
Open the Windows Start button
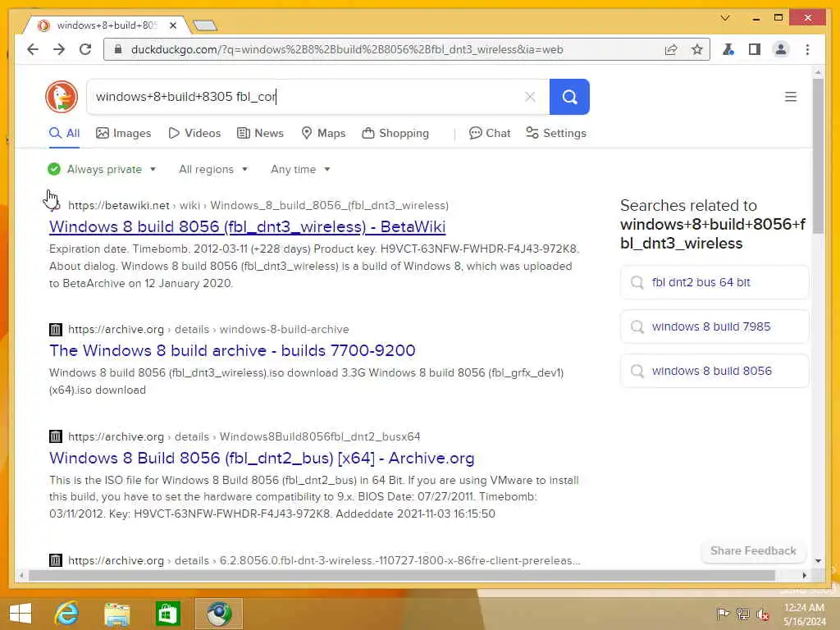[21, 614]
